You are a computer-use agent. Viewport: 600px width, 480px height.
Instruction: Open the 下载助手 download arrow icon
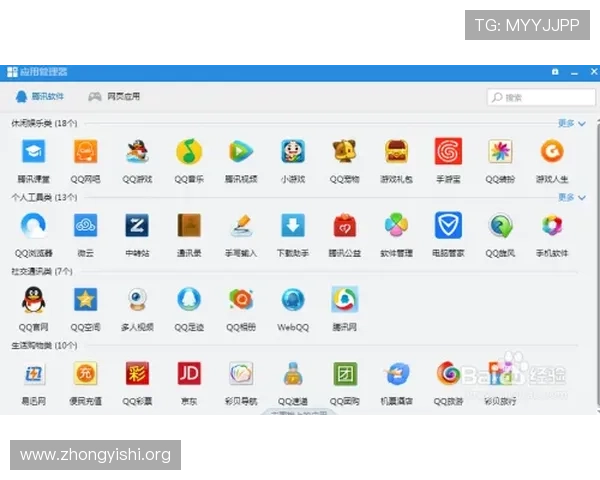pos(293,225)
